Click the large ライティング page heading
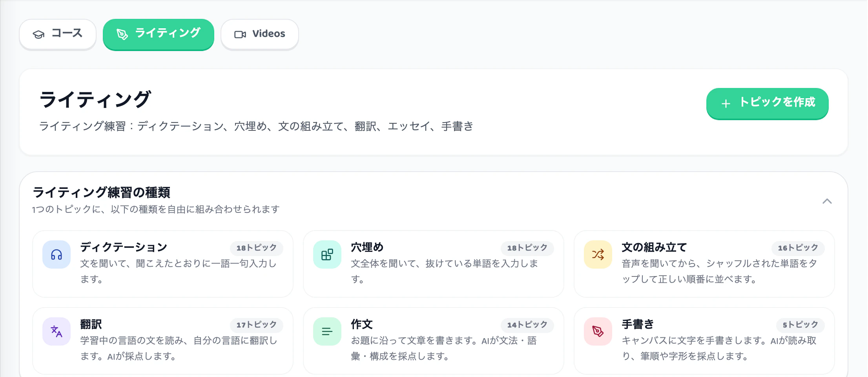 [x=95, y=99]
